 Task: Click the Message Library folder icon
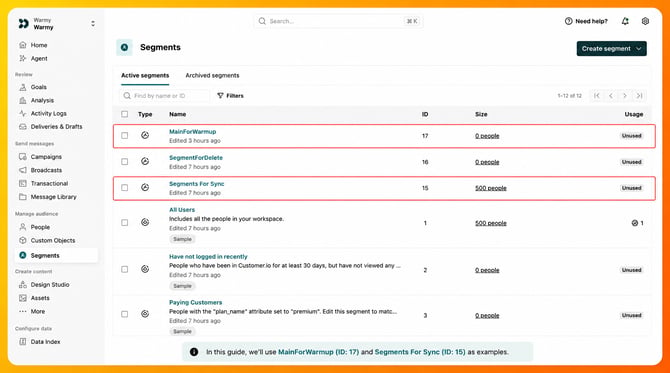23,197
